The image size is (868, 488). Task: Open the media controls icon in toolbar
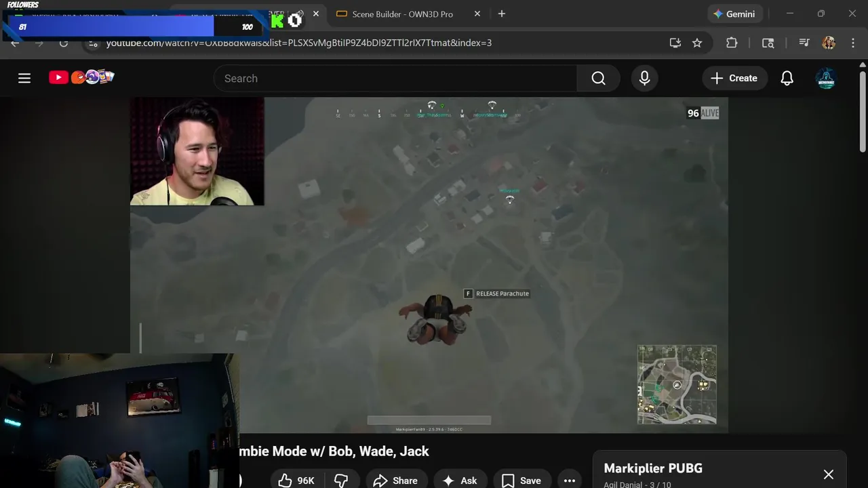804,43
